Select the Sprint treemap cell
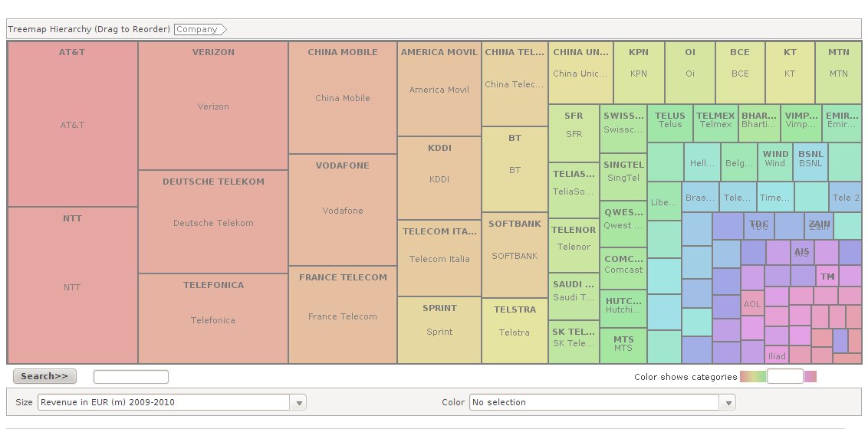The image size is (868, 429). click(x=439, y=330)
